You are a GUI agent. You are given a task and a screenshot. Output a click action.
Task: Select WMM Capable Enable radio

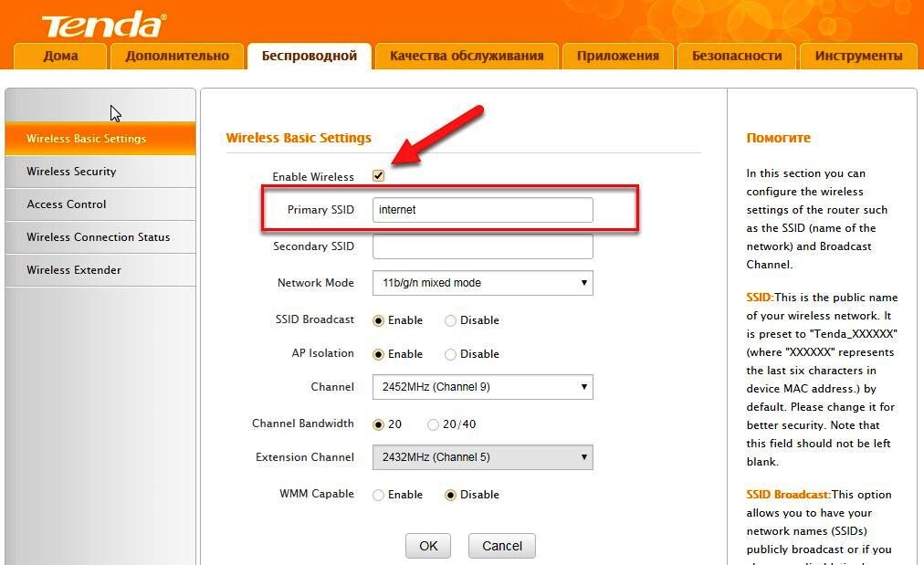[378, 495]
